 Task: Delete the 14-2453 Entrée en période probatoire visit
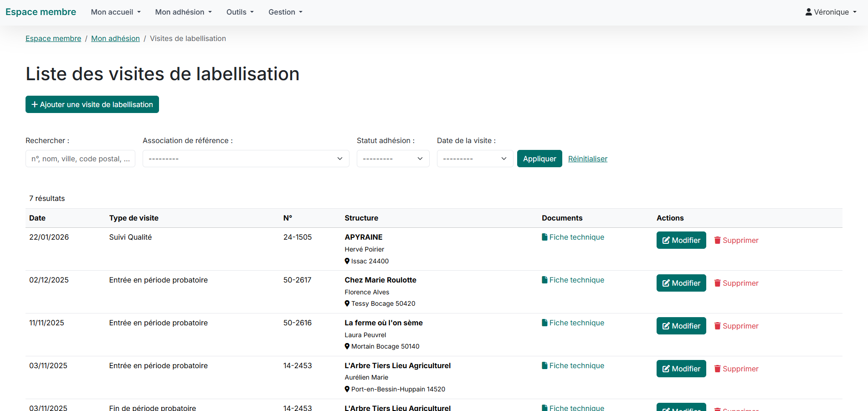tap(736, 369)
